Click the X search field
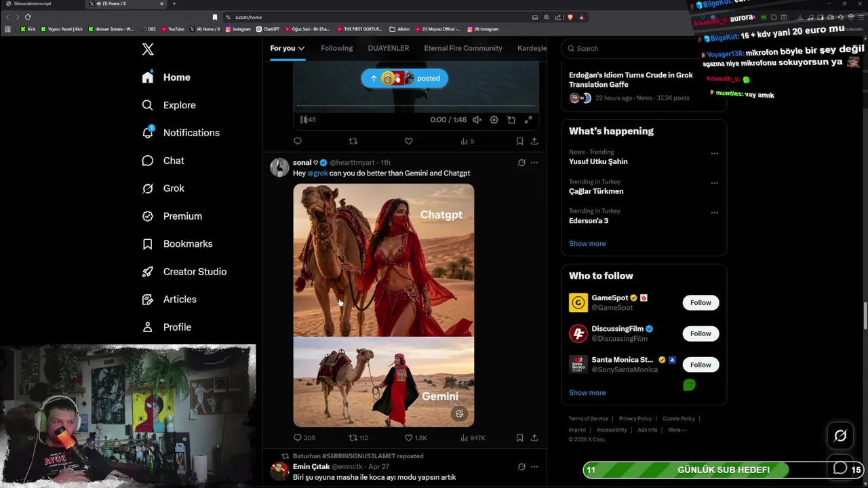 (644, 48)
